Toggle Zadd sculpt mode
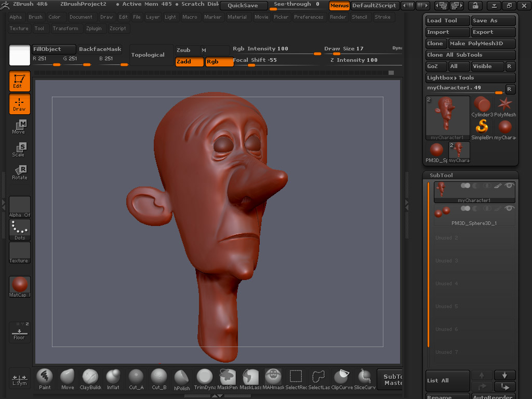The width and height of the screenshot is (532, 399). point(189,62)
